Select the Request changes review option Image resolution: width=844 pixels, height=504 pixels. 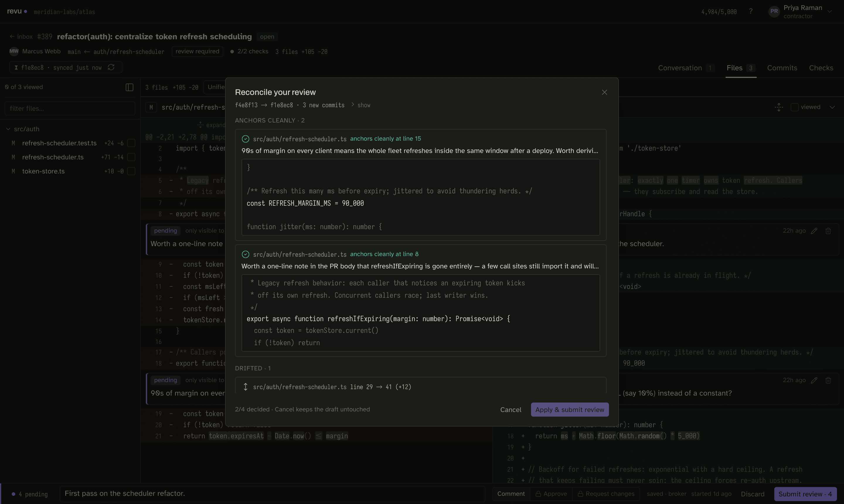pyautogui.click(x=606, y=494)
